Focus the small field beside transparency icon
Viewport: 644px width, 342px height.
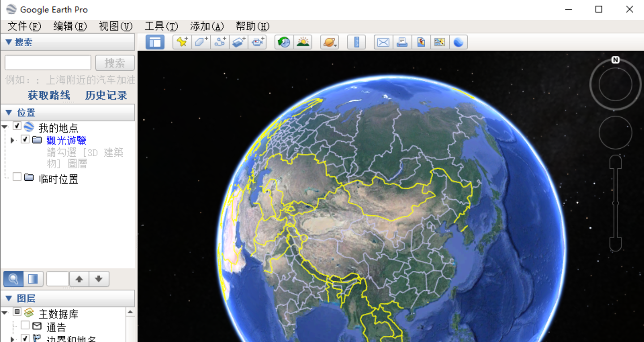point(58,279)
